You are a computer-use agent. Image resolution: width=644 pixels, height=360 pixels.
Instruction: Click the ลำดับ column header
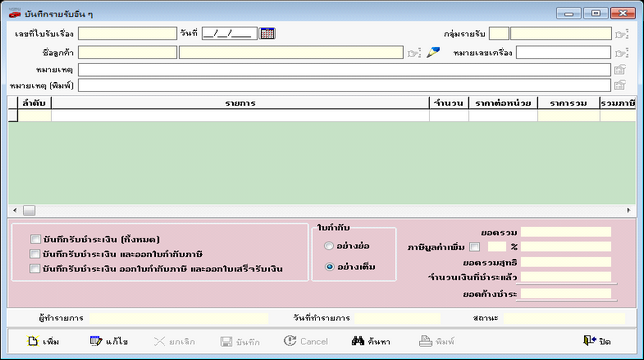(34, 103)
